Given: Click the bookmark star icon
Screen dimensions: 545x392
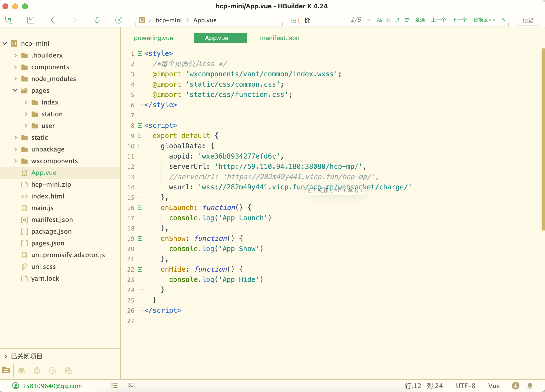Looking at the screenshot, I should click(97, 20).
